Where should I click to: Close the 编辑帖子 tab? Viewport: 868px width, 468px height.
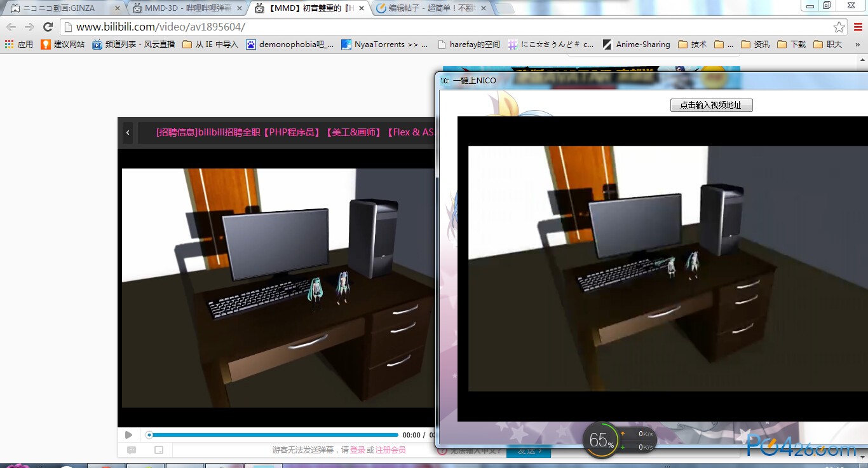482,8
